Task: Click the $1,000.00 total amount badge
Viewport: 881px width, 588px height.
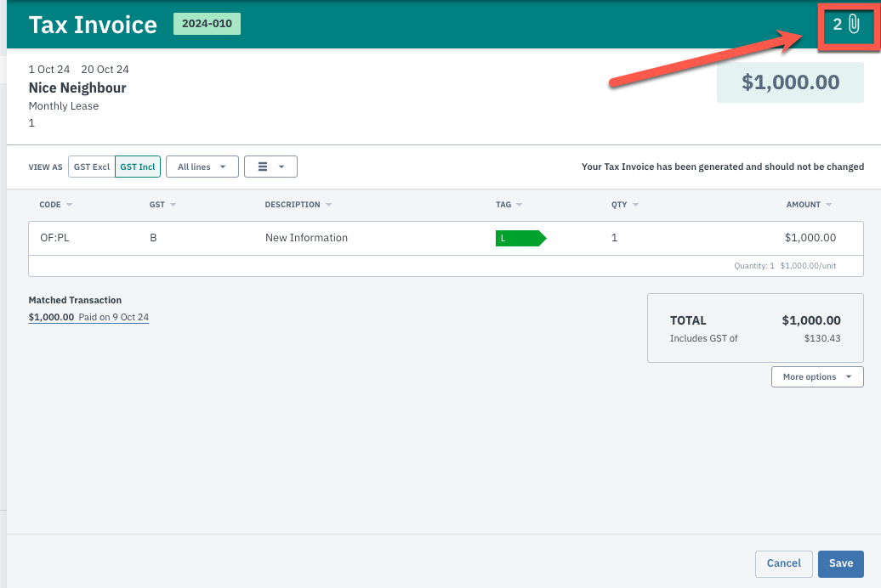Action: tap(790, 82)
